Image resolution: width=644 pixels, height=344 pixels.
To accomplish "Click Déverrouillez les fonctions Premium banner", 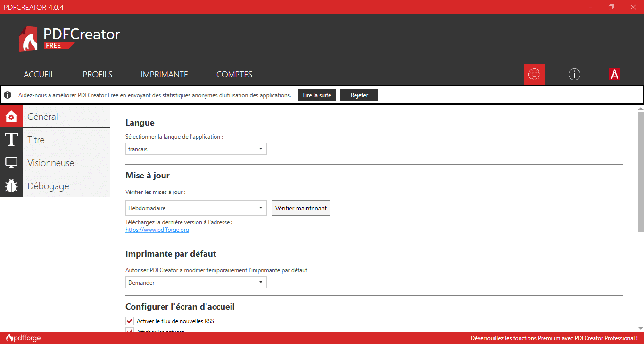I will 554,338.
